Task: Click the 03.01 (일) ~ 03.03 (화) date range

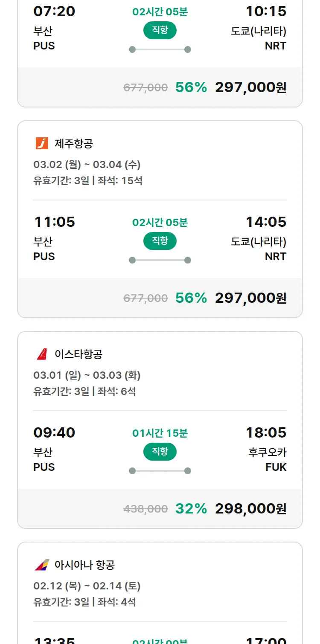Action: click(87, 375)
